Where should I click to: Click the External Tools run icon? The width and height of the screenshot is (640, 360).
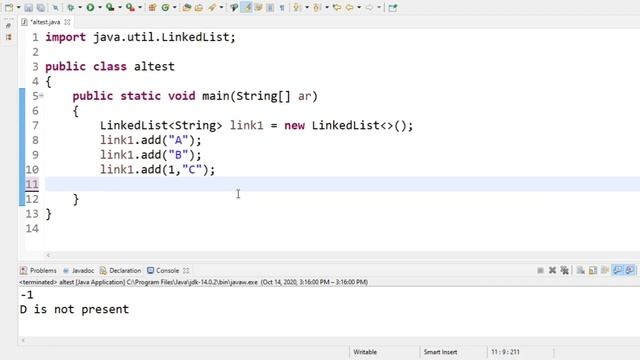pos(130,7)
